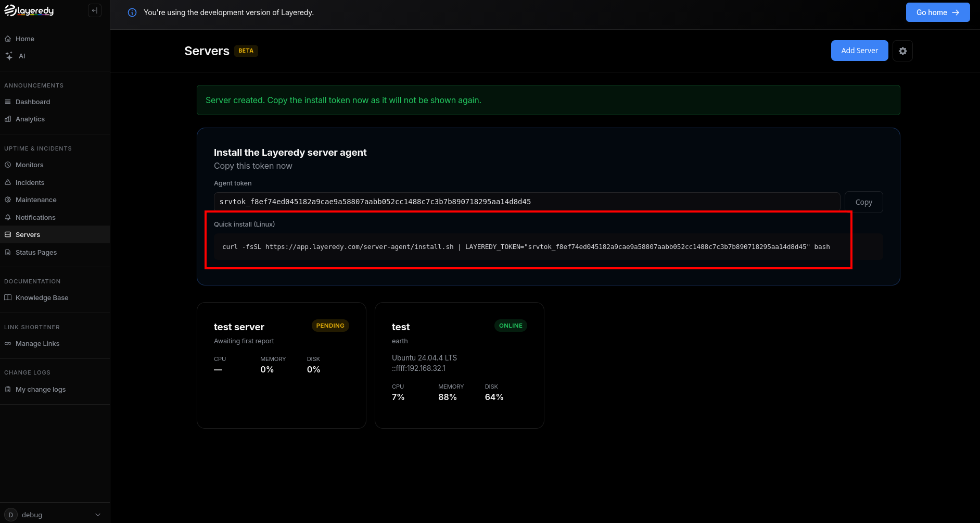Click the ONLINE status badge

click(x=511, y=326)
